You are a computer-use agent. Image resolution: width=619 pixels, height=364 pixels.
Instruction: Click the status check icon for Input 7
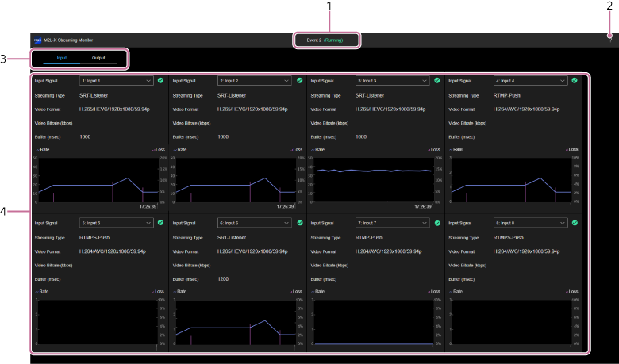point(437,223)
